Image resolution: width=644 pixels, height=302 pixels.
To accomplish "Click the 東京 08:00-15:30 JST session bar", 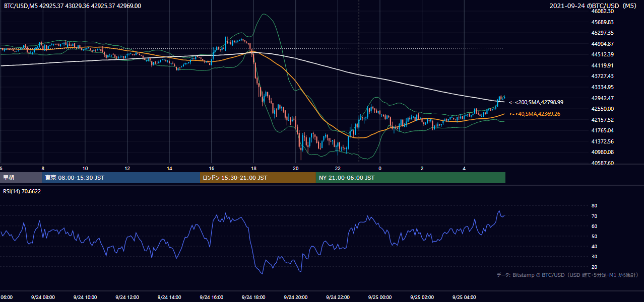I will click(x=121, y=178).
